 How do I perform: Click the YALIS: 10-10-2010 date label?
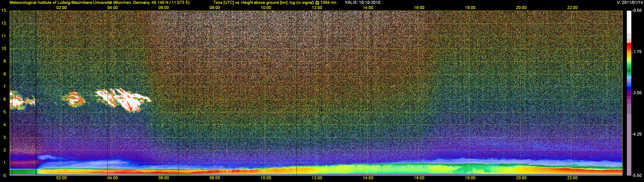click(363, 3)
